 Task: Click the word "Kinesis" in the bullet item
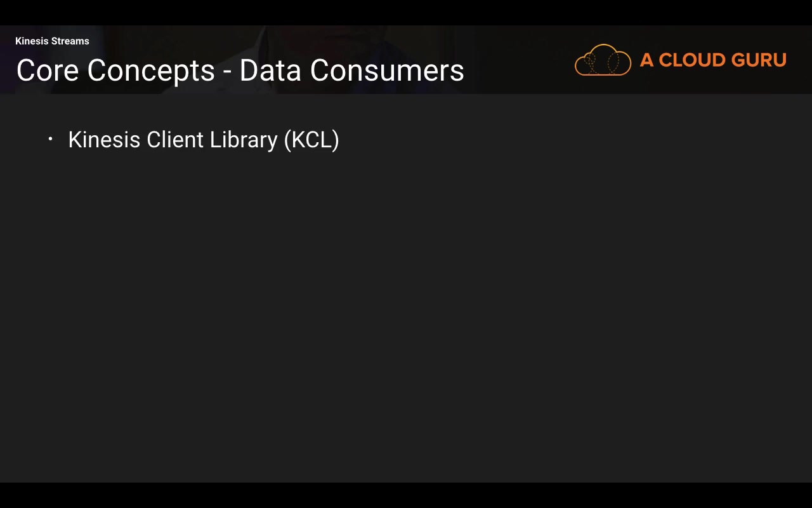tap(104, 140)
